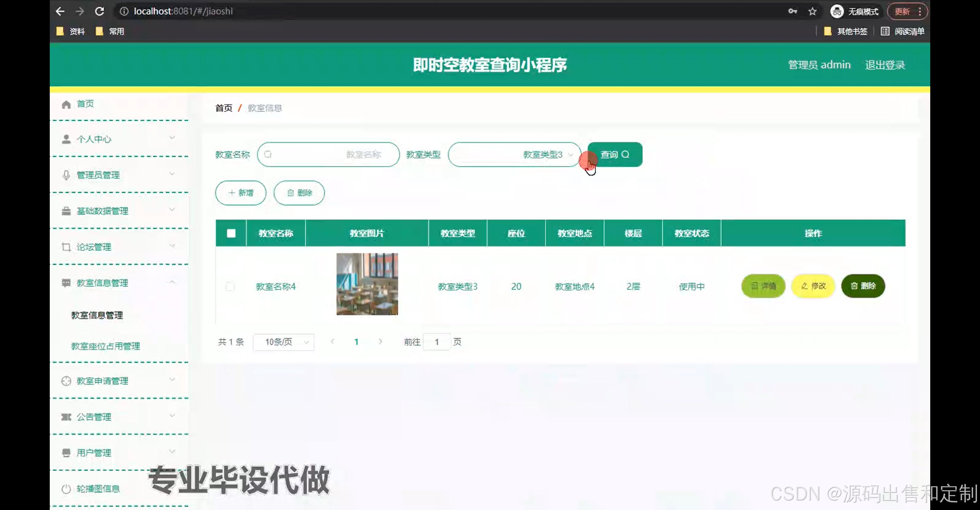Open the 教室座位占用管理 submenu item

[106, 346]
